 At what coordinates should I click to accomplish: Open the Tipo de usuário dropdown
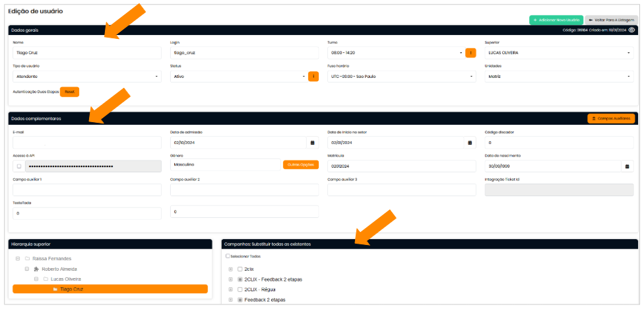[86, 77]
